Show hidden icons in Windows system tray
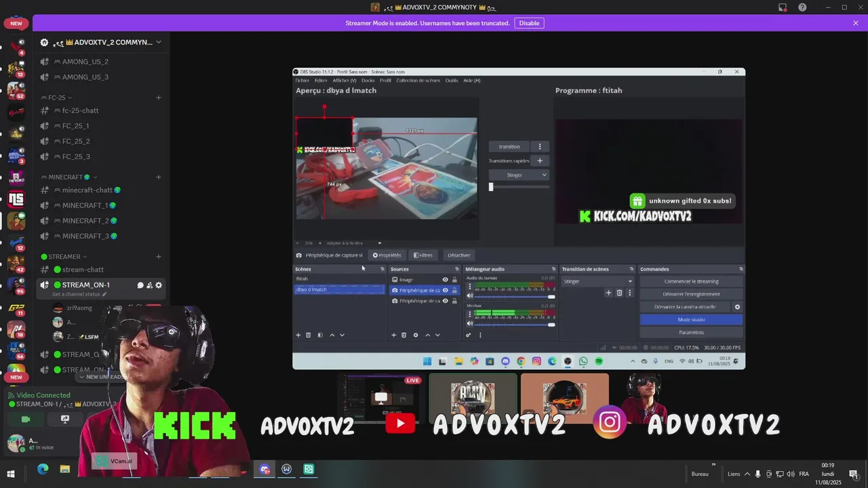Screen dimensions: 868x488 747,474
